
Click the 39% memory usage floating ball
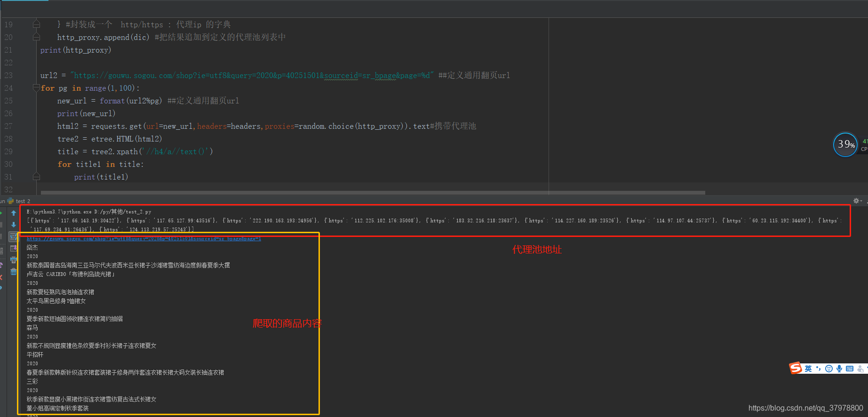point(845,144)
